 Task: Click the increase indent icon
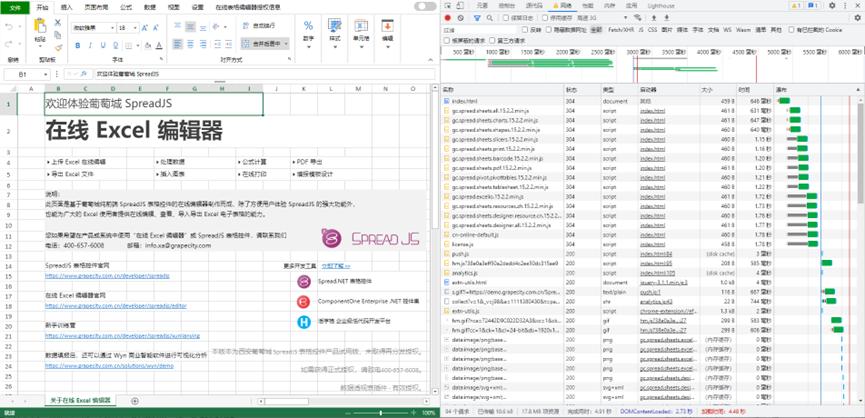228,44
